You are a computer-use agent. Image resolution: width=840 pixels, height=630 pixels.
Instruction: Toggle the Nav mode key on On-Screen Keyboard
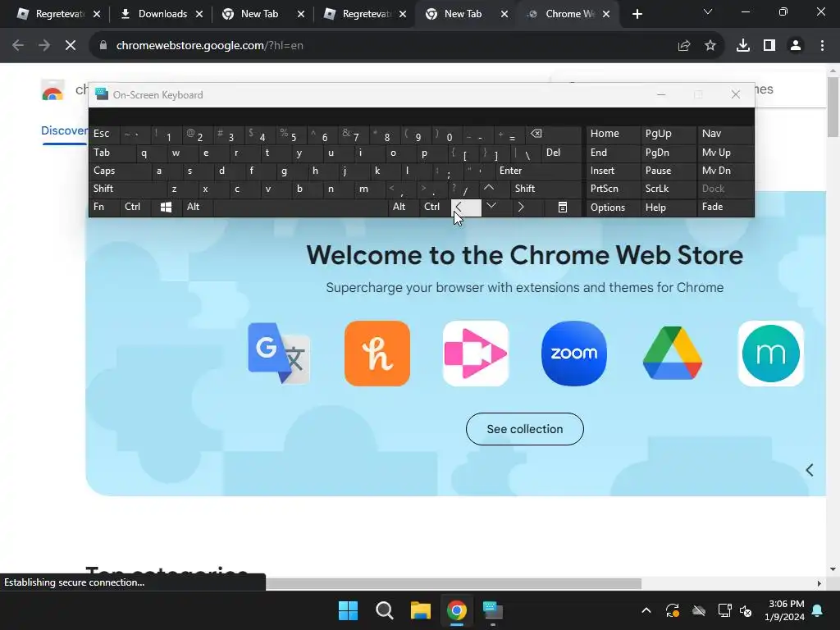[x=725, y=134]
